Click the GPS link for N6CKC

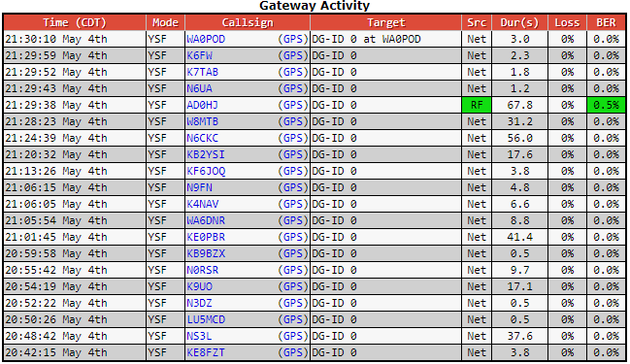(x=293, y=138)
